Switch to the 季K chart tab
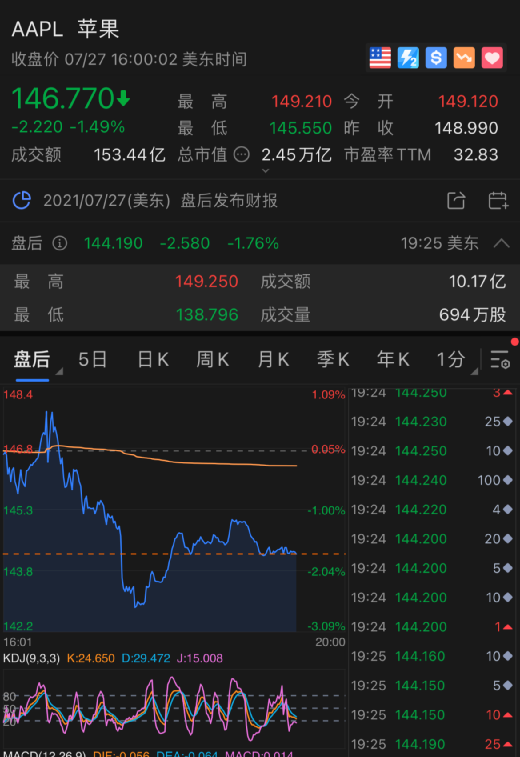This screenshot has width=520, height=757. (x=333, y=360)
